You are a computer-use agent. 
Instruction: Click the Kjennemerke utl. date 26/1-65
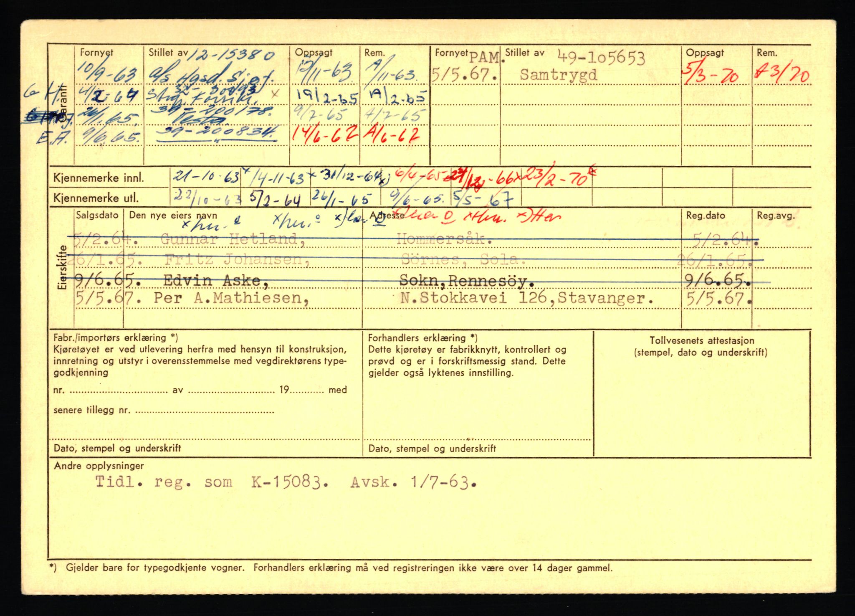tap(342, 200)
